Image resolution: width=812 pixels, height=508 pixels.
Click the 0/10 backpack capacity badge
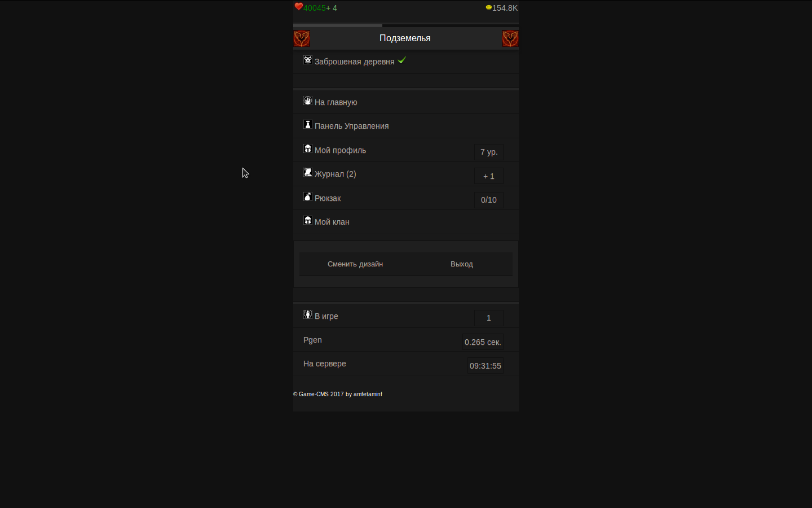click(x=488, y=200)
